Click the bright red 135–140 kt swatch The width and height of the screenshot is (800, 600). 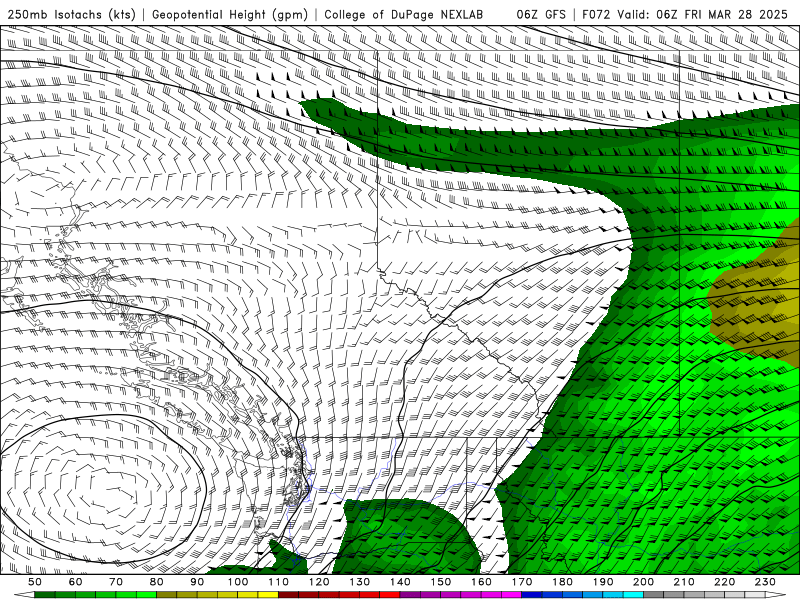(390, 594)
